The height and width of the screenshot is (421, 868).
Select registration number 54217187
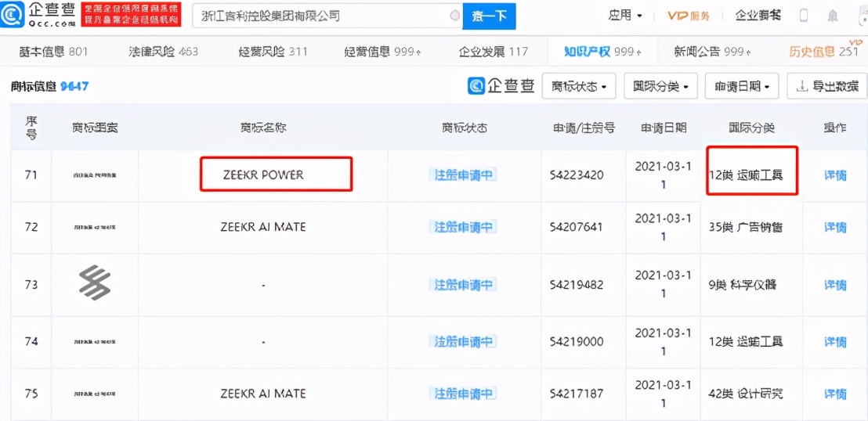coord(577,394)
